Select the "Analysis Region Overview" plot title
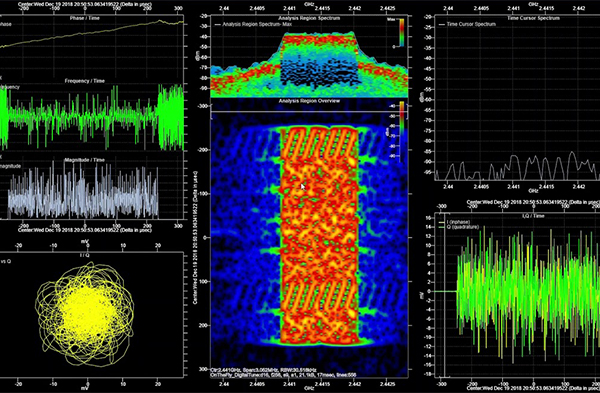This screenshot has width=600, height=393. point(309,101)
